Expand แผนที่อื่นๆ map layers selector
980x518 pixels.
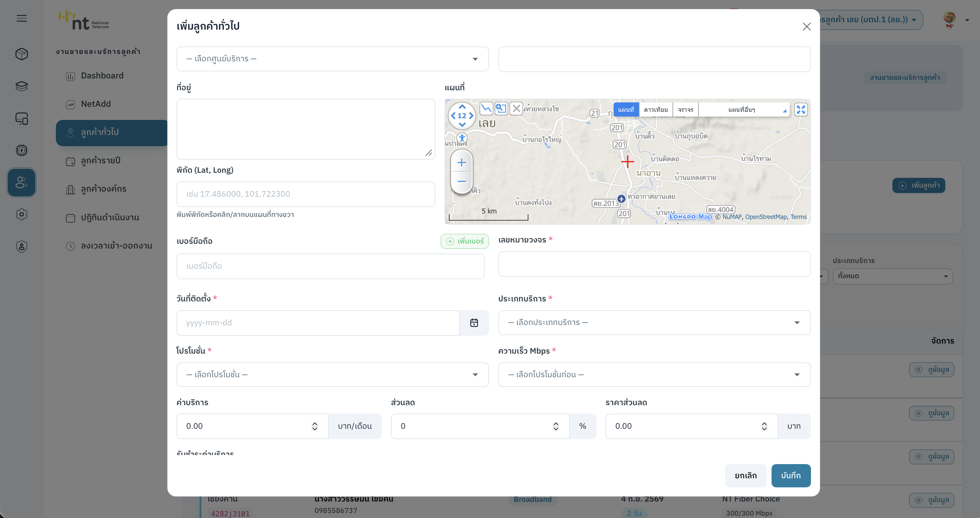744,109
